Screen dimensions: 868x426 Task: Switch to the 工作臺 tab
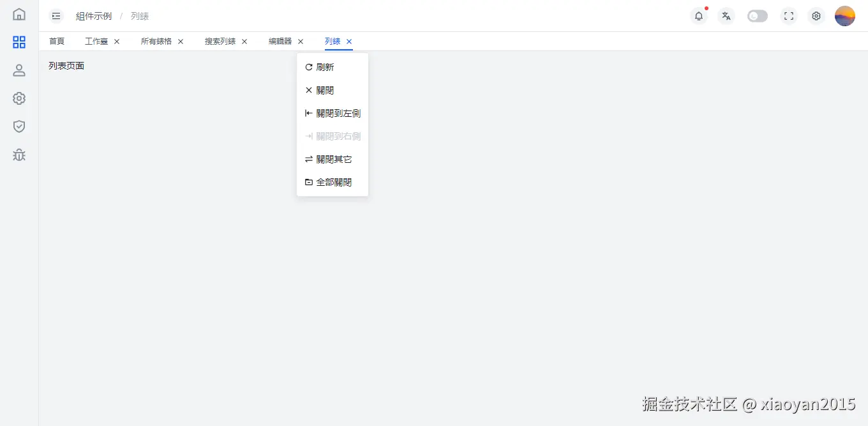96,42
